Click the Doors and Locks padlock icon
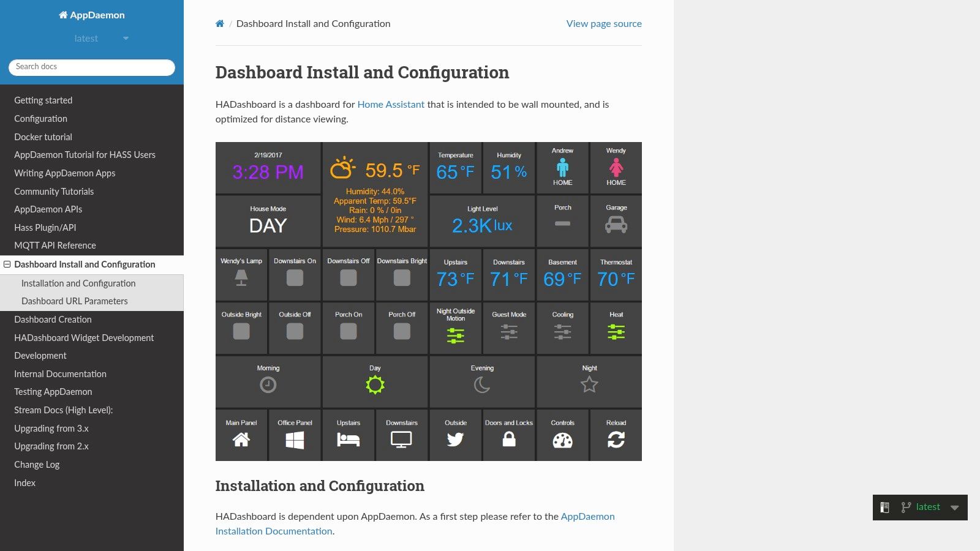The width and height of the screenshot is (980, 551). point(509,438)
